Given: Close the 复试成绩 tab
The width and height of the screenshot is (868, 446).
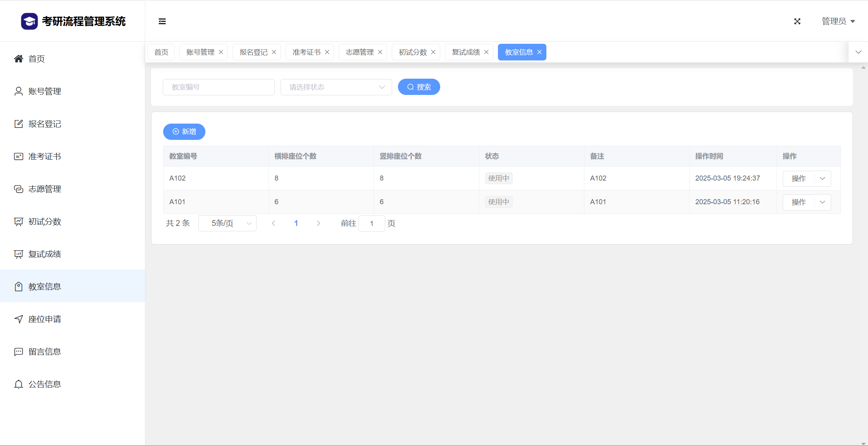Looking at the screenshot, I should (486, 52).
